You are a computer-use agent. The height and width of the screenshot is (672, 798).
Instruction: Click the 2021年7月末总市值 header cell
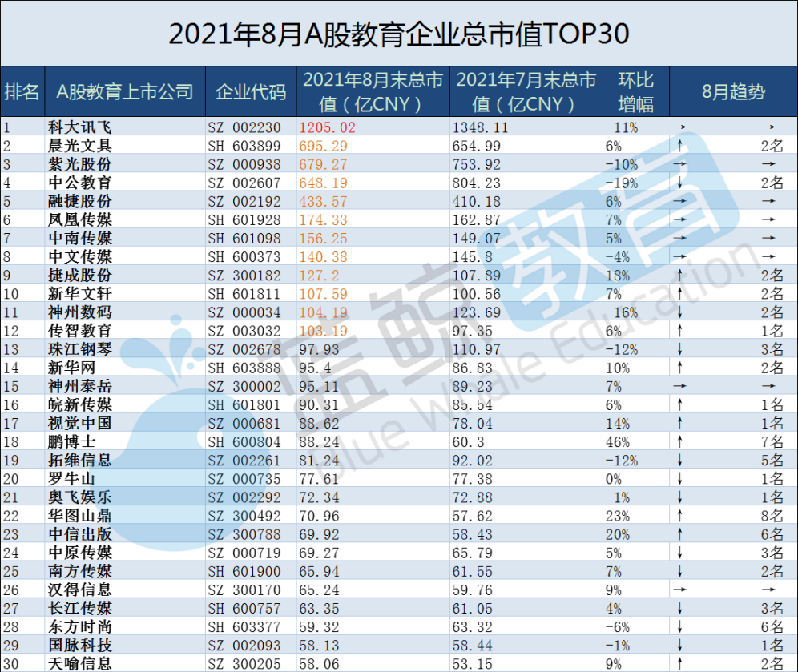[526, 92]
